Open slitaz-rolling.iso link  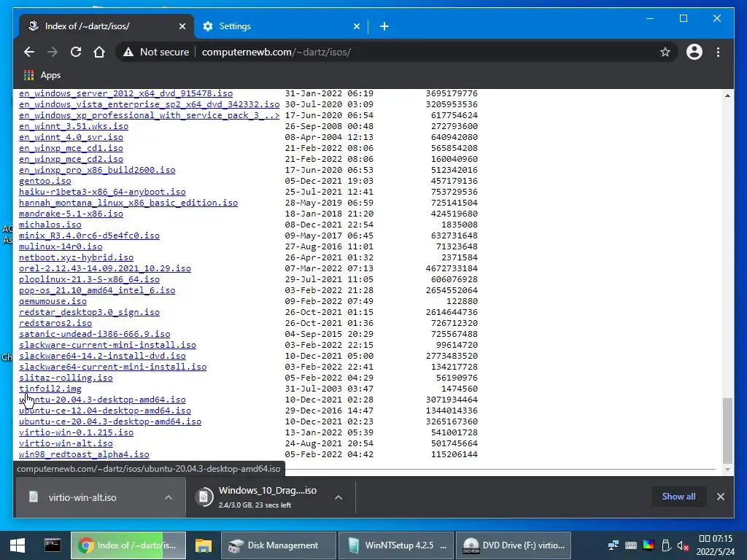[66, 378]
